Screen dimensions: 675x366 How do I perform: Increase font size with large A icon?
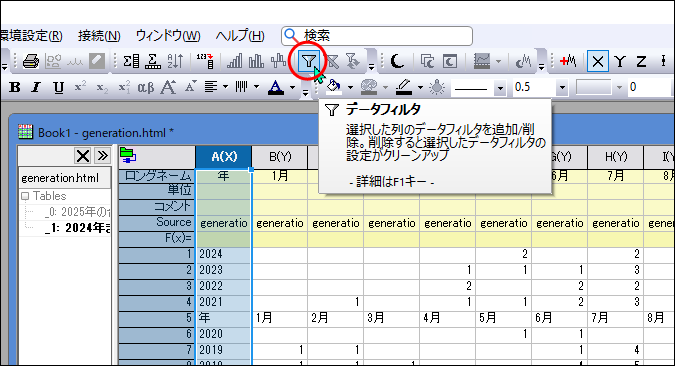[x=168, y=87]
